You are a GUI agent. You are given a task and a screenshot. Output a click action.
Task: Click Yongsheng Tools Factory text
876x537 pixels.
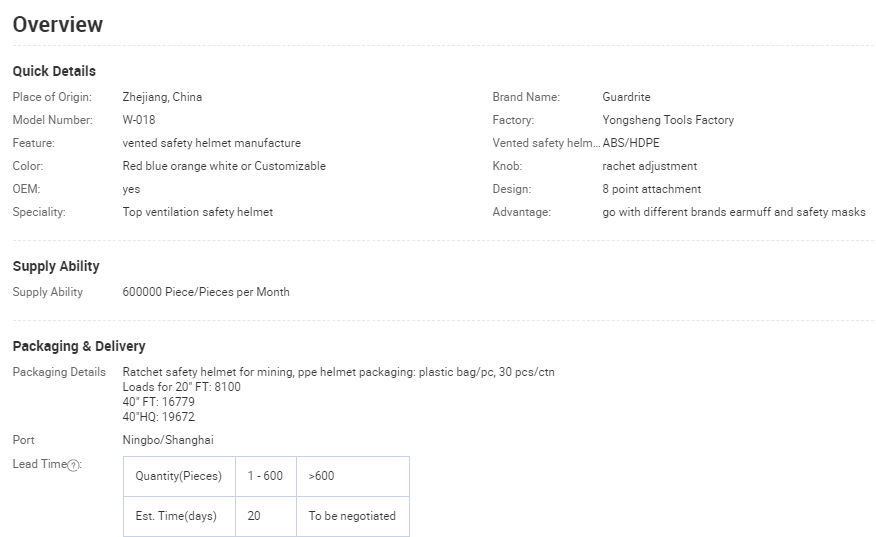pos(668,120)
